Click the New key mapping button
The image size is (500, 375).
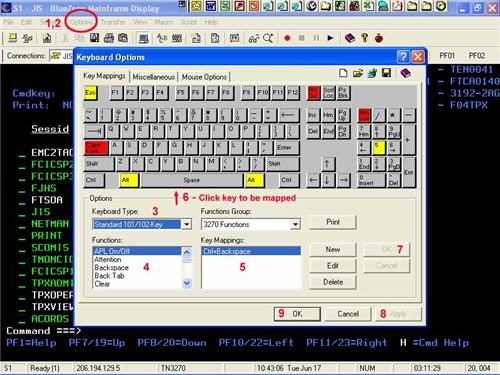(x=333, y=249)
